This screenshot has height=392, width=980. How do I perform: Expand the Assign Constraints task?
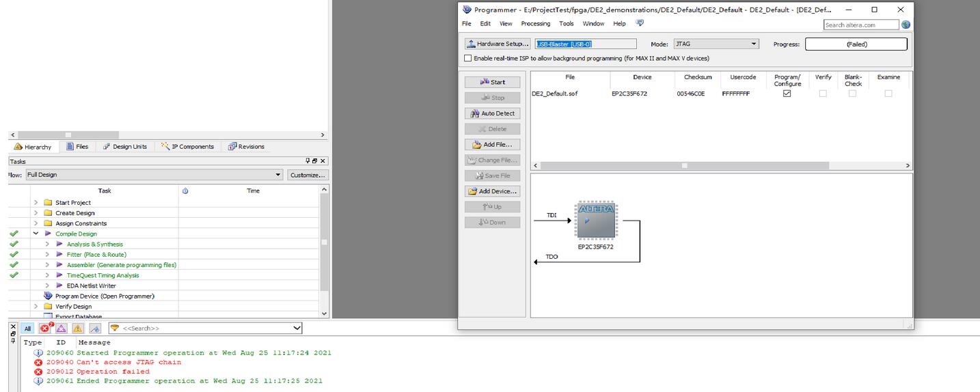coord(36,223)
